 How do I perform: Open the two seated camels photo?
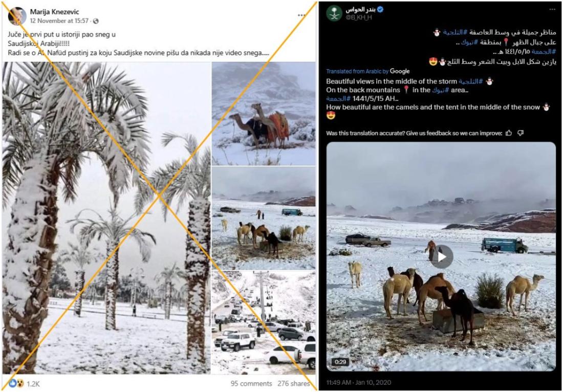click(264, 114)
